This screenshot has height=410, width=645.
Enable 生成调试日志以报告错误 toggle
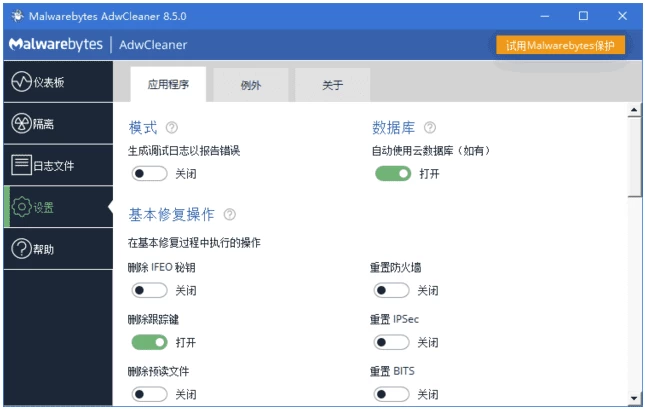149,173
